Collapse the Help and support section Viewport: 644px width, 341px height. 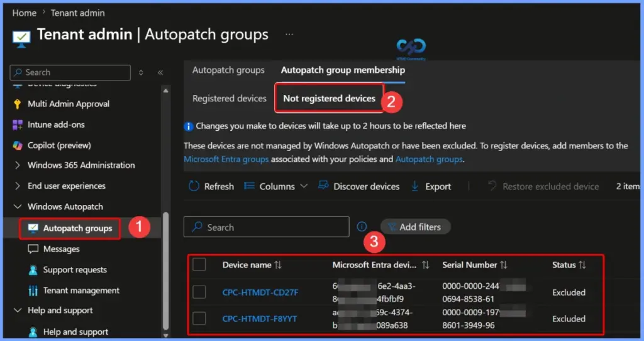tap(17, 310)
